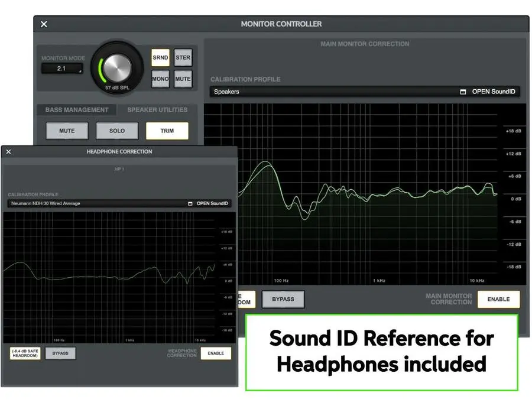Screen dimensions: 532x406
Task: Click OPEN SoundID in Headphone Correction
Action: [x=212, y=203]
